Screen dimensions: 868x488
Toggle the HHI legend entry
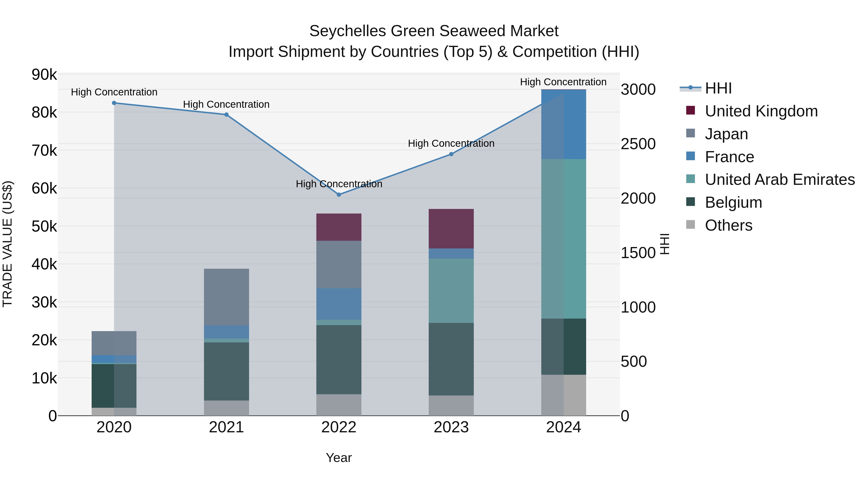706,88
